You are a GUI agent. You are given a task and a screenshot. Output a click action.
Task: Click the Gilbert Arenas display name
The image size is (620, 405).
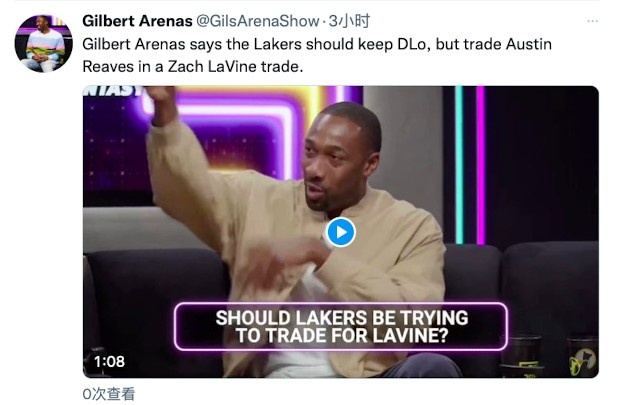(137, 21)
